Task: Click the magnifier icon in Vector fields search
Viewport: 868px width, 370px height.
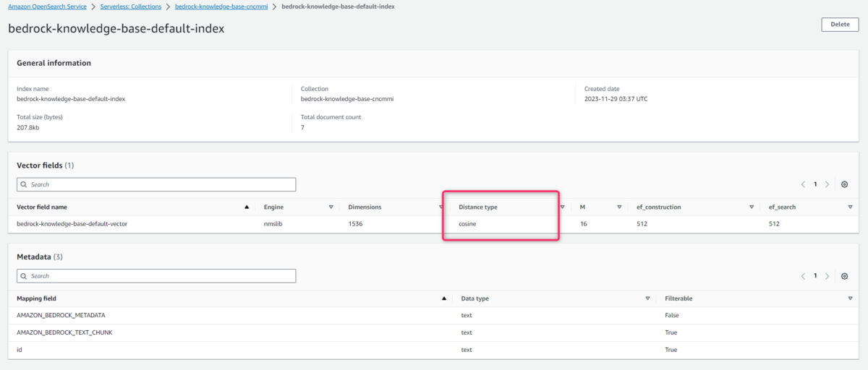Action: 25,184
